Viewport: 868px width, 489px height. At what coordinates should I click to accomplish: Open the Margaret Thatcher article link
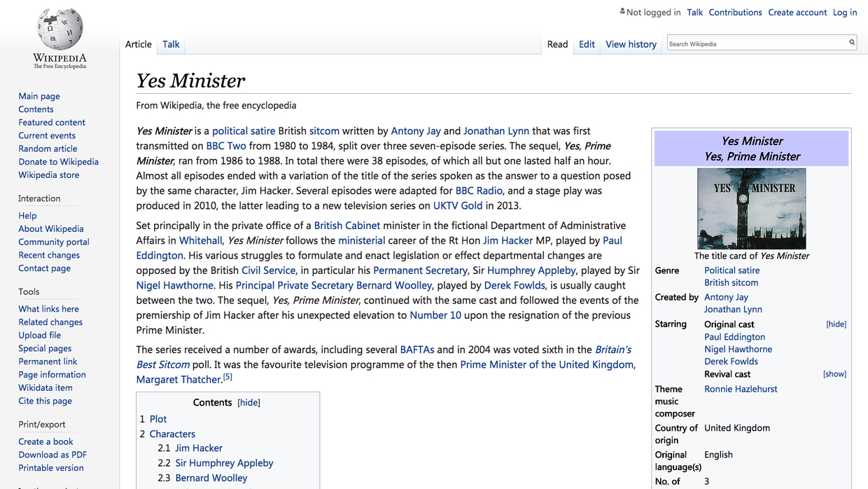point(178,380)
